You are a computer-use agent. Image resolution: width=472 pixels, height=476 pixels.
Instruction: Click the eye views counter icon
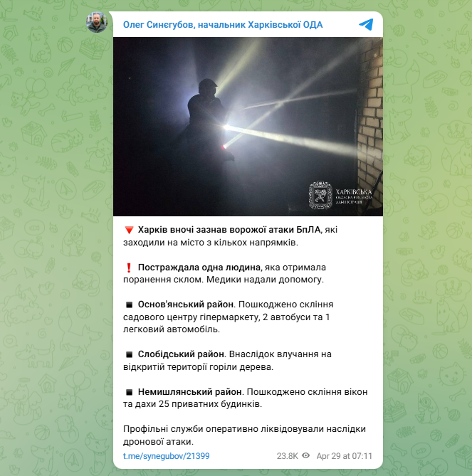click(306, 455)
